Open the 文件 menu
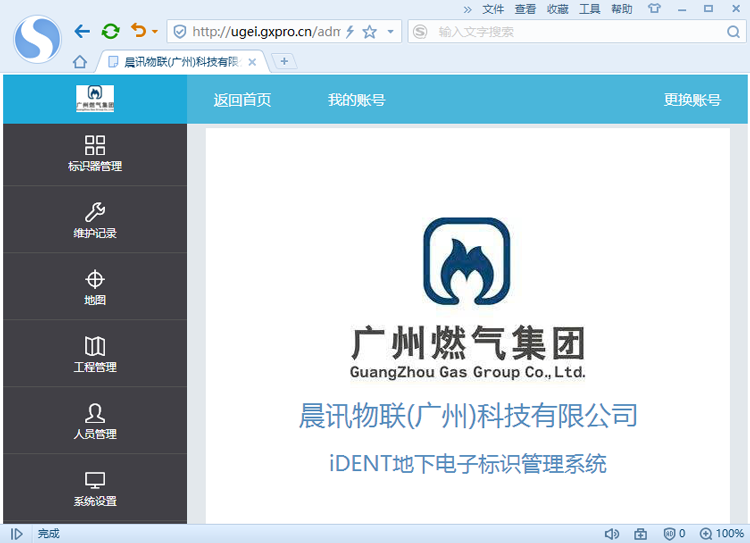 tap(493, 9)
